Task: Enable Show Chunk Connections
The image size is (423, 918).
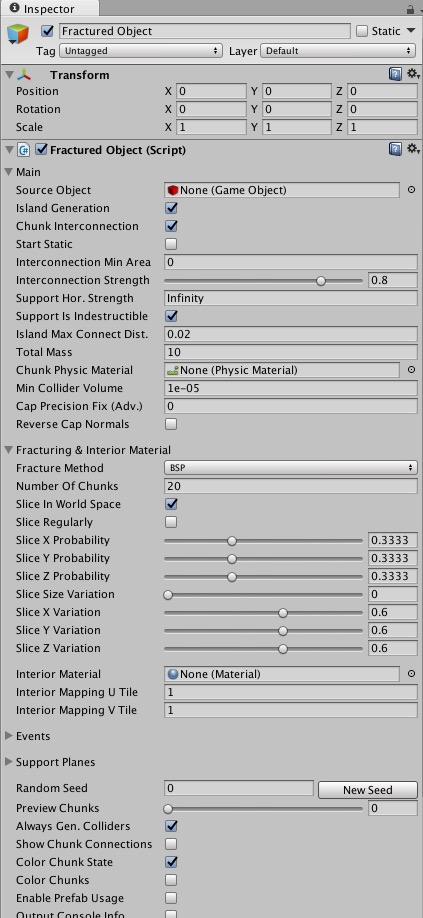Action: pyautogui.click(x=171, y=844)
